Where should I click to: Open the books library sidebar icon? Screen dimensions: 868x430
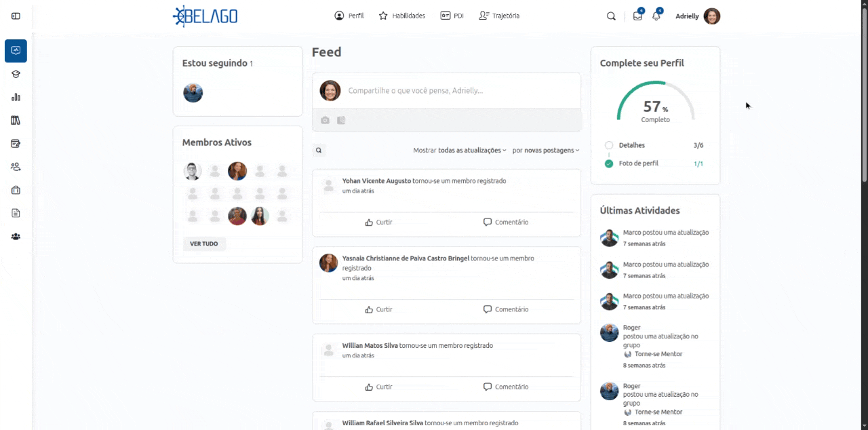point(16,120)
